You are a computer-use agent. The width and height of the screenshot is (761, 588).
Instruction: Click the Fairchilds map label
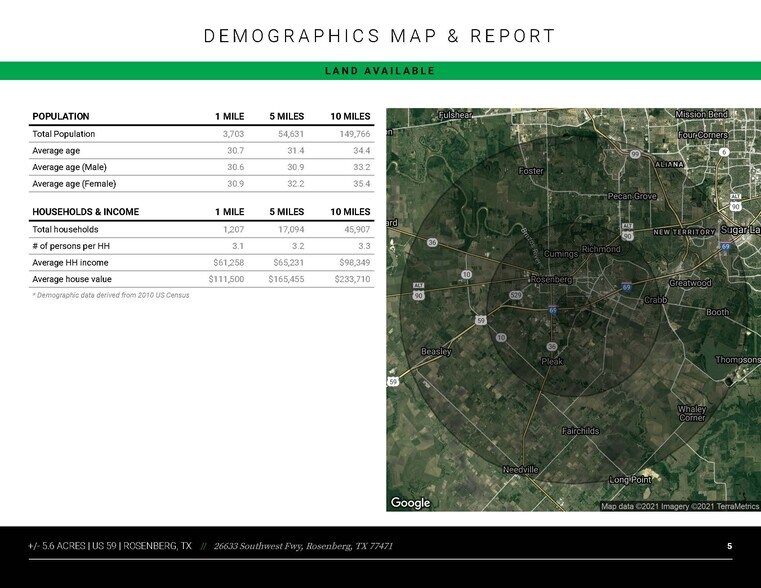[580, 431]
